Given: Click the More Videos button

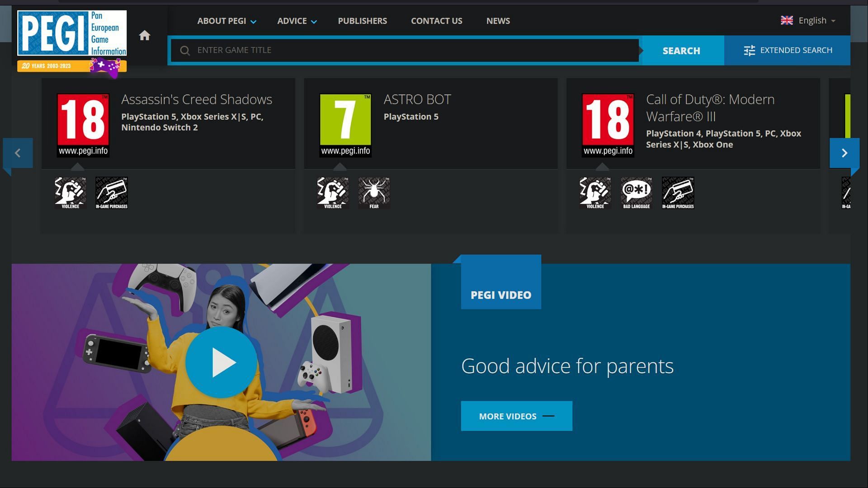Looking at the screenshot, I should [x=516, y=416].
